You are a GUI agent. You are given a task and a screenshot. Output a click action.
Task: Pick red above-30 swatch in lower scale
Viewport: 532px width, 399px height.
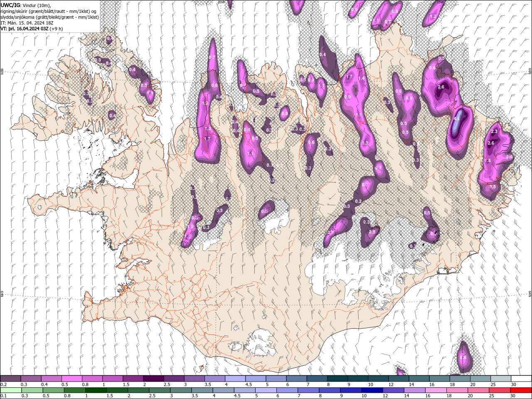[521, 390]
